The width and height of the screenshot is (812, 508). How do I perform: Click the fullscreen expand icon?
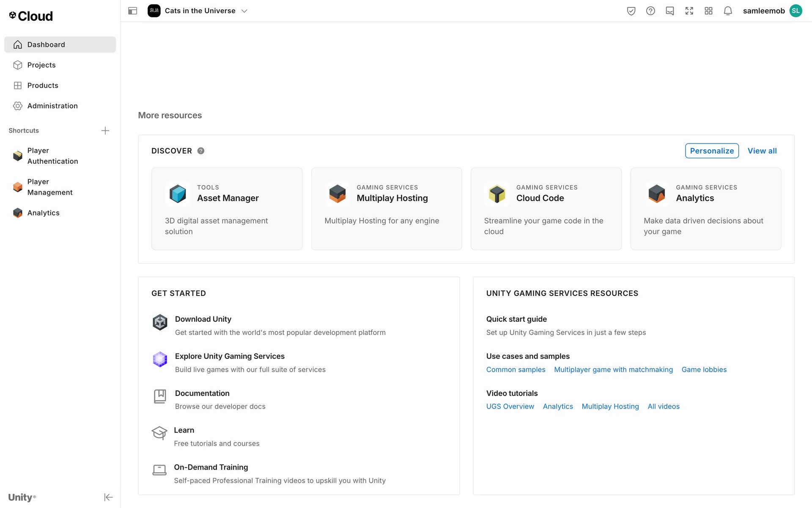pos(689,11)
